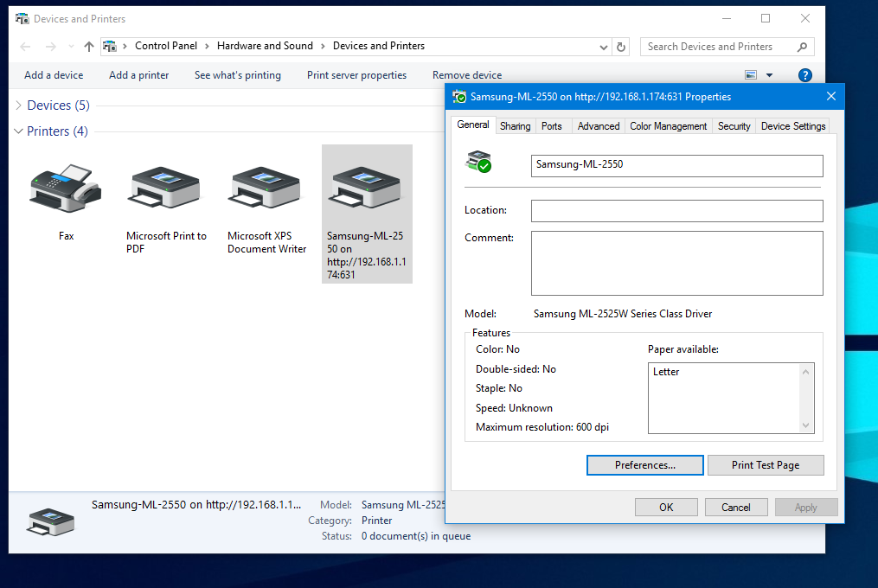Click Add a printer in toolbar
Image resolution: width=878 pixels, height=588 pixels.
138,75
